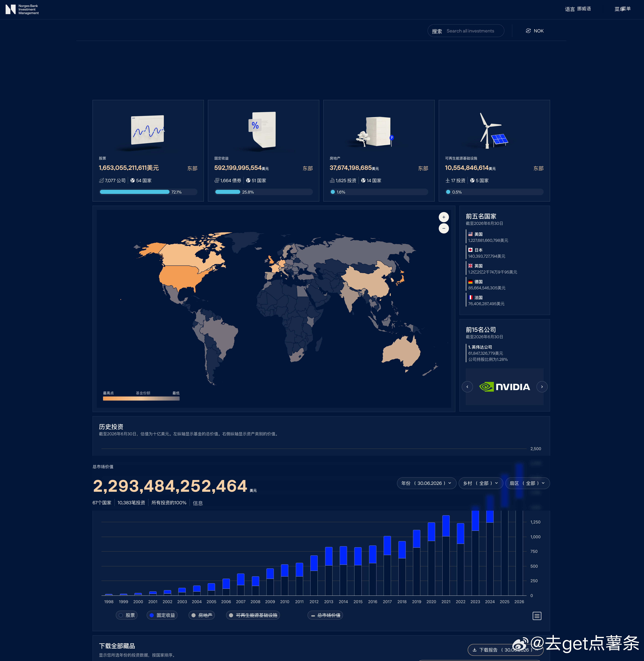Click the download icon in 下载报告 button
Screen dimensions: 644x661
pos(475,650)
